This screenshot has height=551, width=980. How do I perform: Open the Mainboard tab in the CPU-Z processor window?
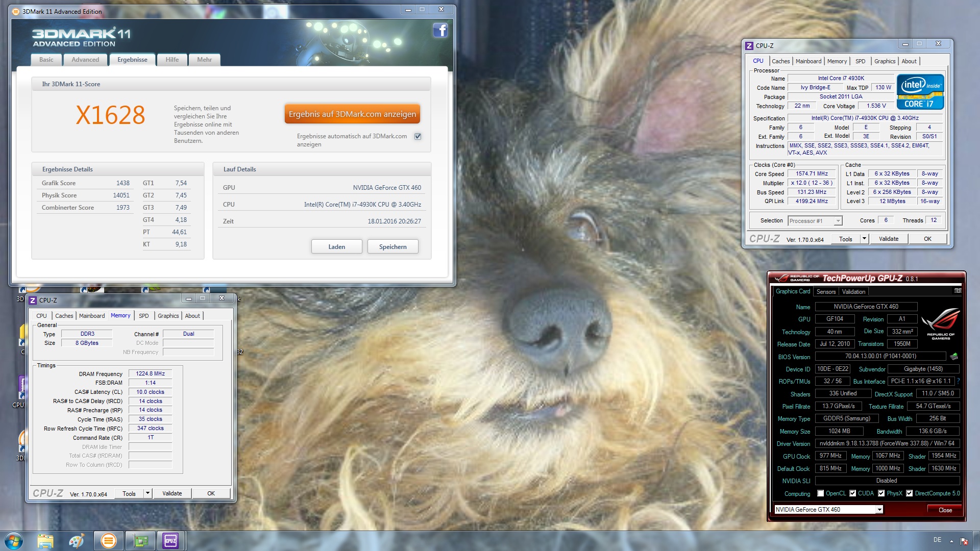808,61
